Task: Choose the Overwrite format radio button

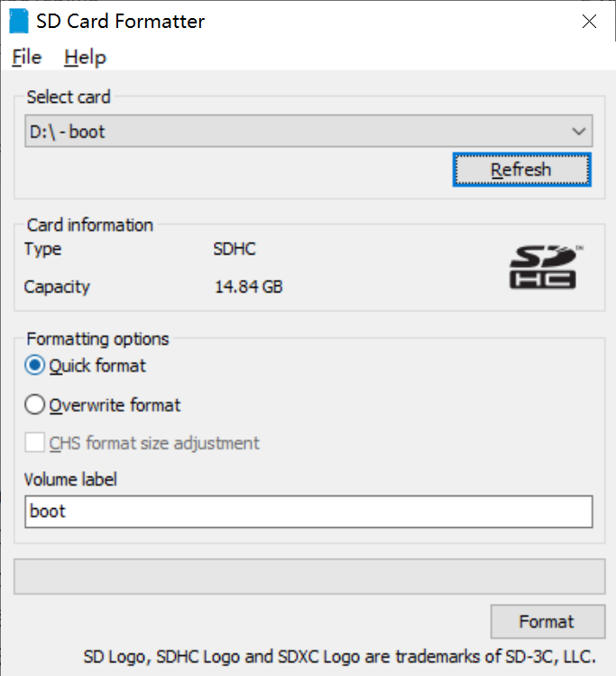Action: click(x=36, y=405)
